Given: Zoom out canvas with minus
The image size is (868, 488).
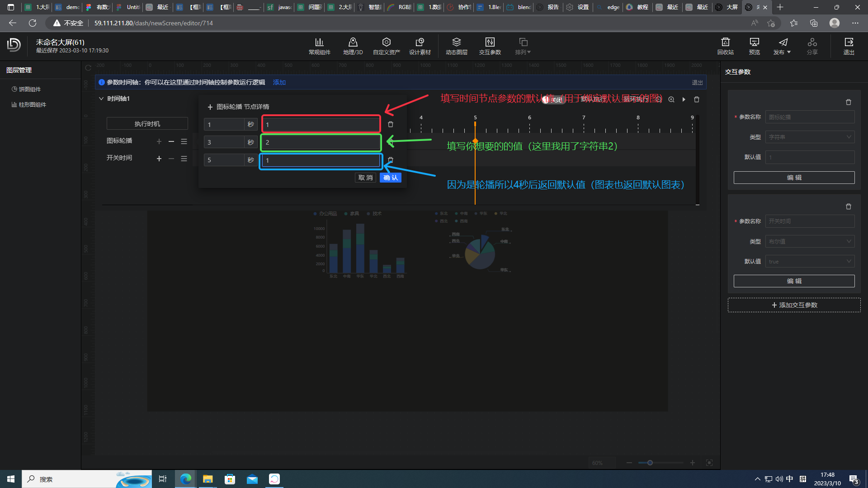Looking at the screenshot, I should click(x=629, y=463).
